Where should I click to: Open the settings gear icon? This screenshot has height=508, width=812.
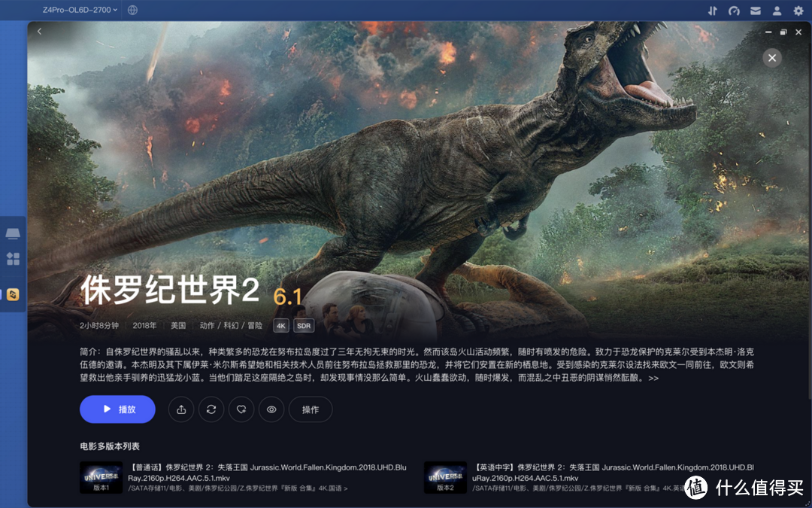[x=798, y=11]
